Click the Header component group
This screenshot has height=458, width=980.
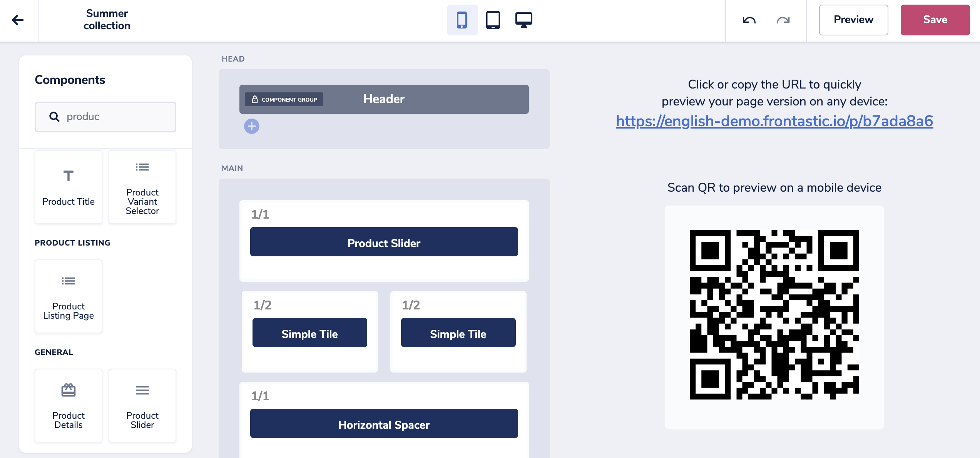pos(384,99)
